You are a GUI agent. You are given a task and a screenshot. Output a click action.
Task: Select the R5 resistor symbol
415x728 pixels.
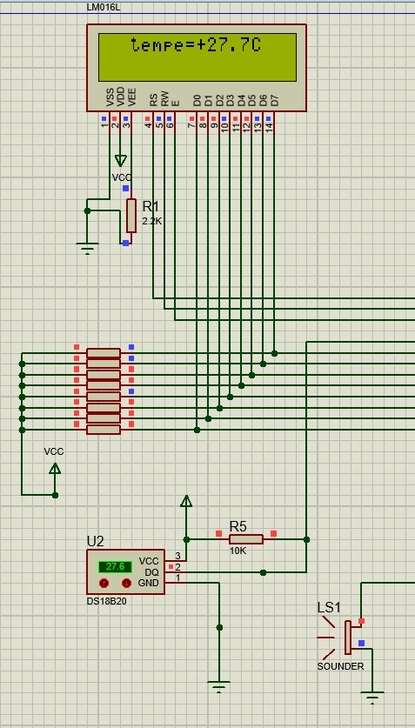(x=246, y=539)
